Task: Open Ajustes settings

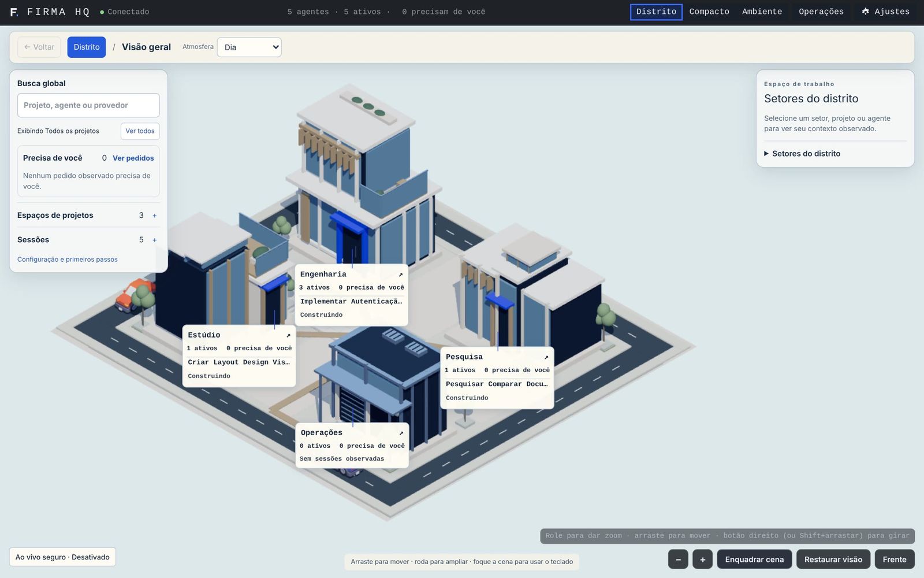Action: coord(886,12)
